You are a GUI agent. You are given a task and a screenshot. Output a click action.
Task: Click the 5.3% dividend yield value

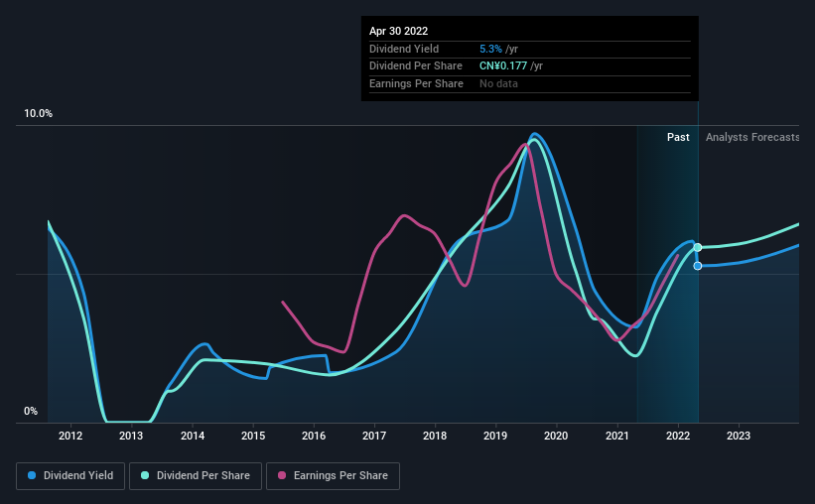pyautogui.click(x=490, y=49)
